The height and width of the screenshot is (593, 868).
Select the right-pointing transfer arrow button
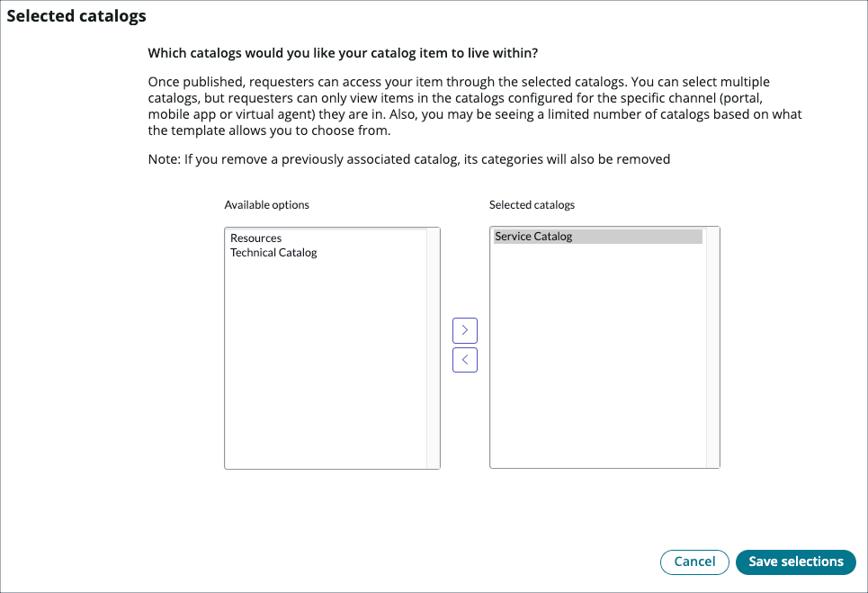465,330
